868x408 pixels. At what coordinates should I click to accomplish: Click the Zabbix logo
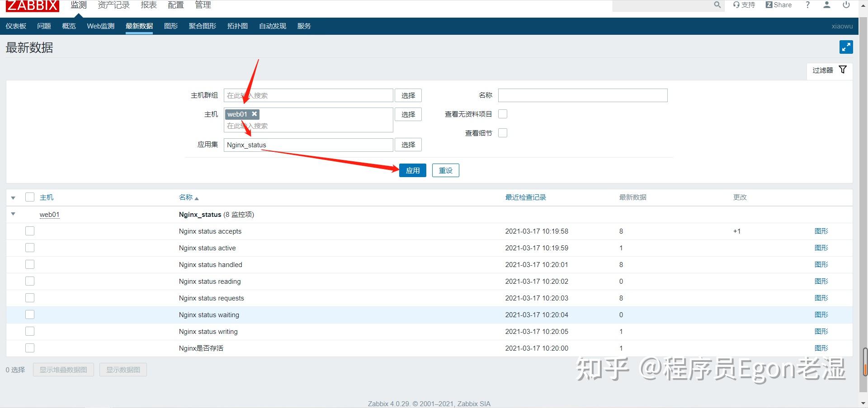click(32, 5)
